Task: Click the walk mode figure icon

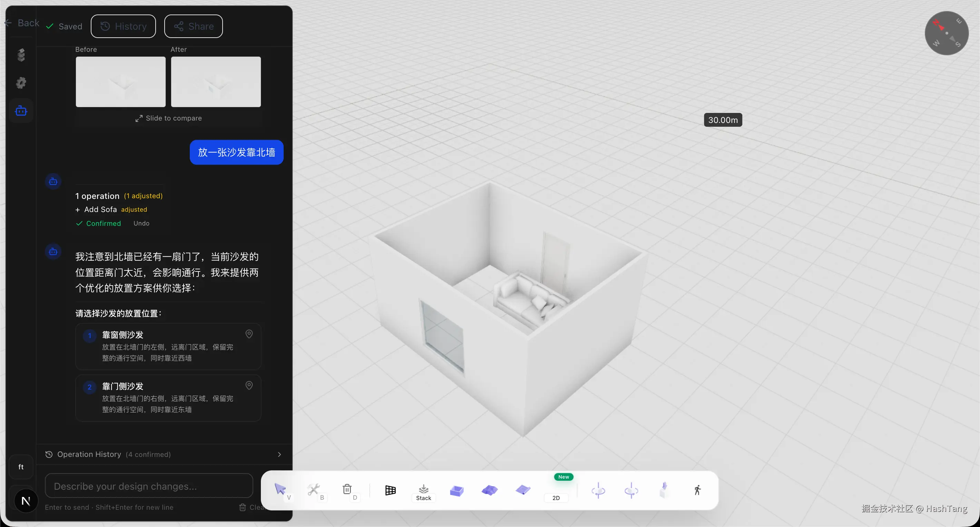Action: click(x=697, y=490)
